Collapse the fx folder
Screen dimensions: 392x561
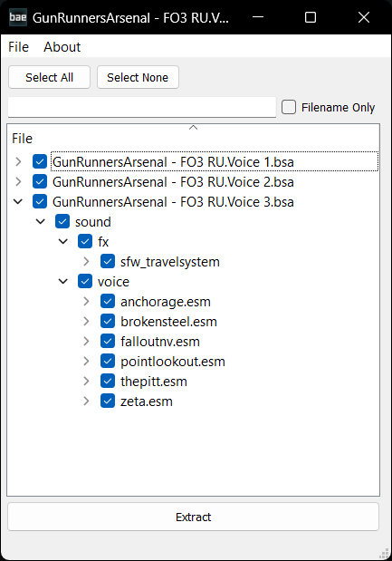63,242
